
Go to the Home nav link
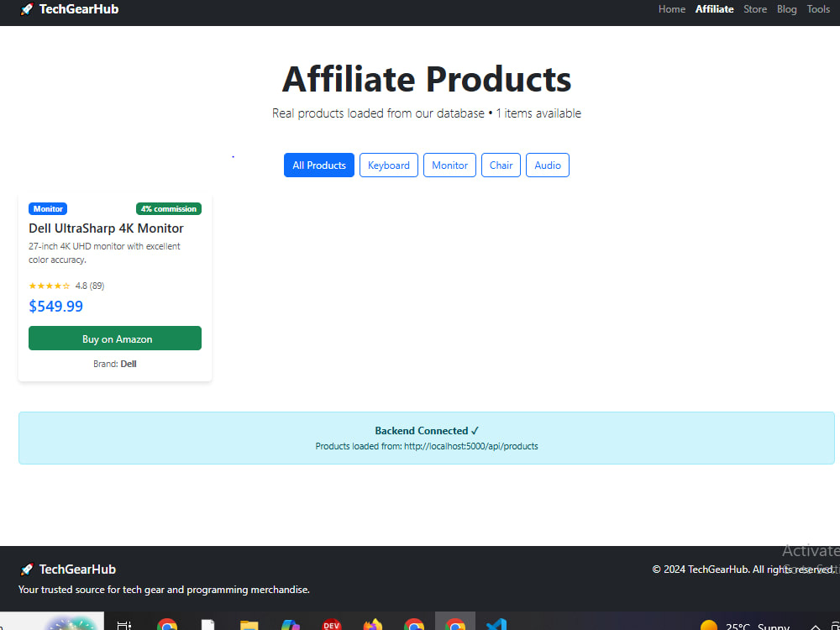672,9
